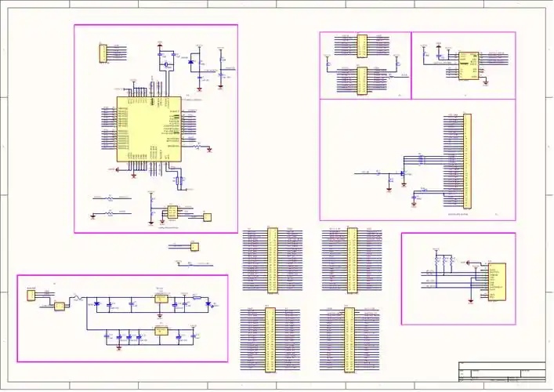
Task: Select the crystal oscillator above the microcontroller
Action: pyautogui.click(x=168, y=66)
